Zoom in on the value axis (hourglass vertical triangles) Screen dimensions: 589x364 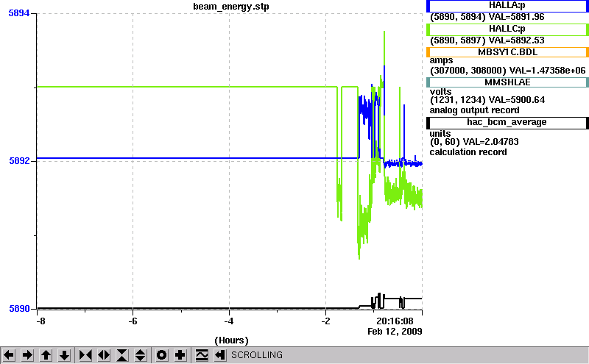pyautogui.click(x=122, y=355)
